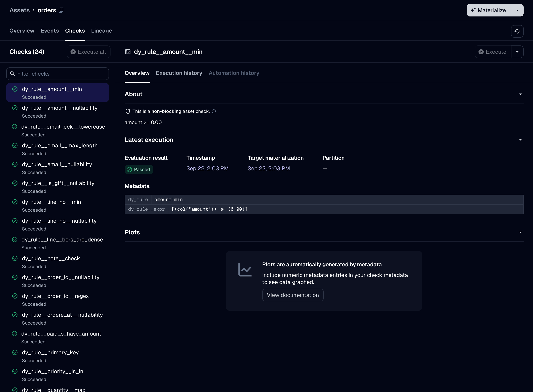Open the Automation history tab
Image resolution: width=533 pixels, height=392 pixels.
[234, 73]
